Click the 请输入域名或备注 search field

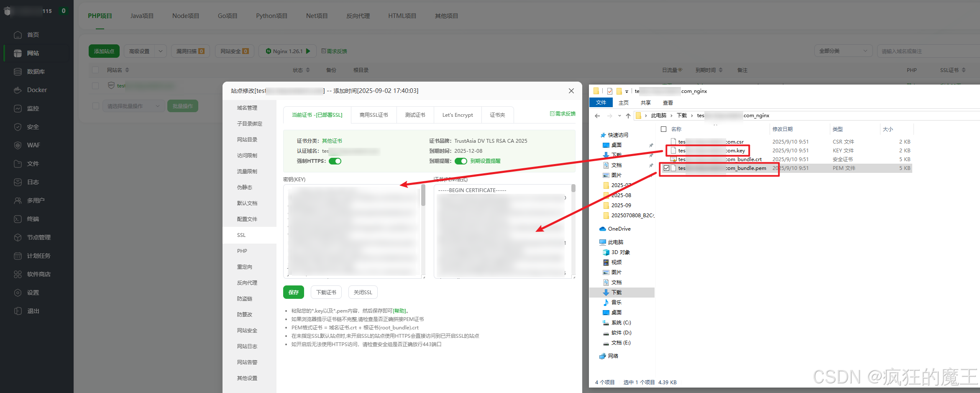pos(928,51)
